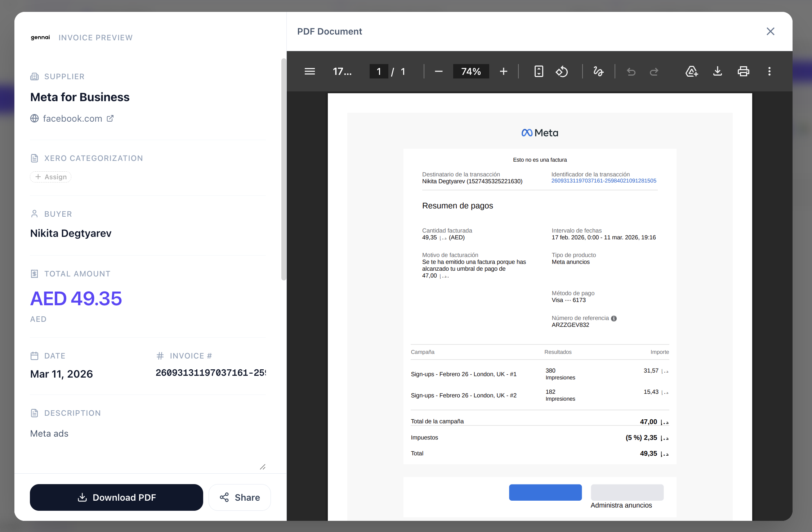Click the gennai logo
The image size is (812, 532).
point(40,37)
